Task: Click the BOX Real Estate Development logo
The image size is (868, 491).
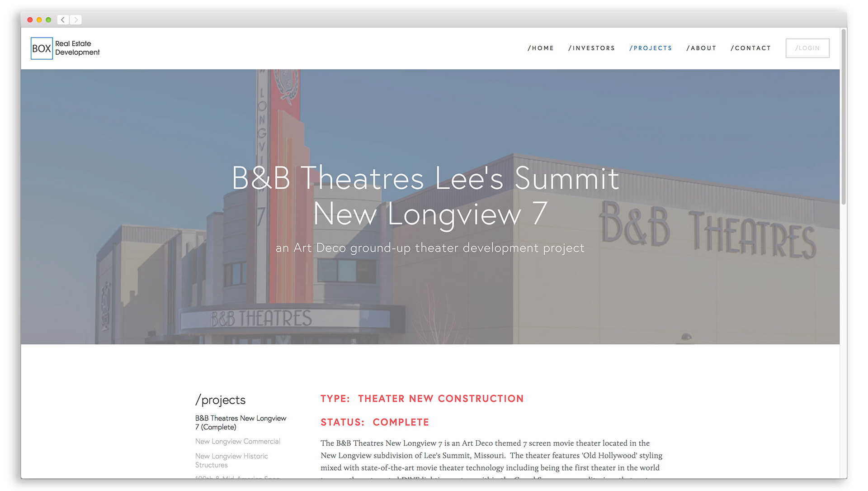Action: pos(65,48)
